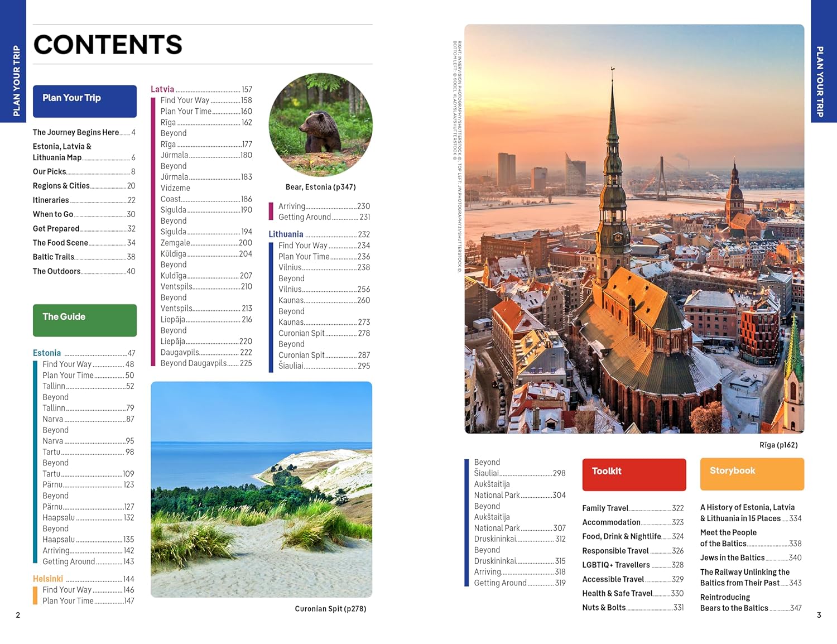The height and width of the screenshot is (644, 837).
Task: Open the red Toolkit section header
Action: click(634, 474)
